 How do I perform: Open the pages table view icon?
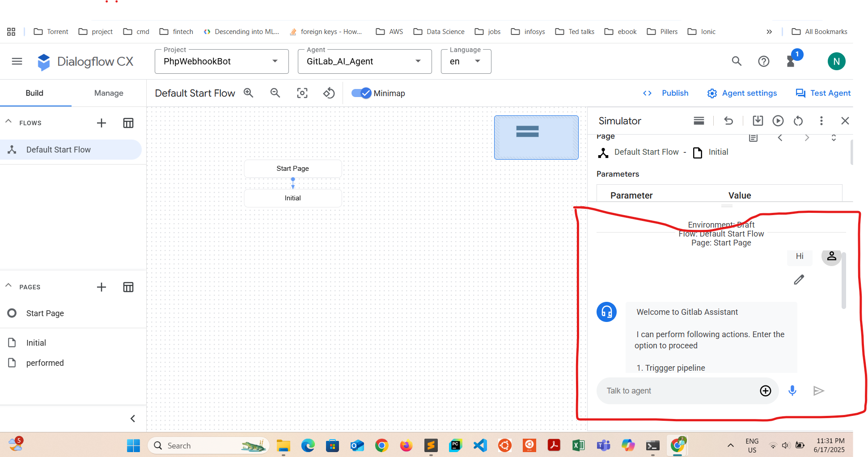(x=128, y=287)
